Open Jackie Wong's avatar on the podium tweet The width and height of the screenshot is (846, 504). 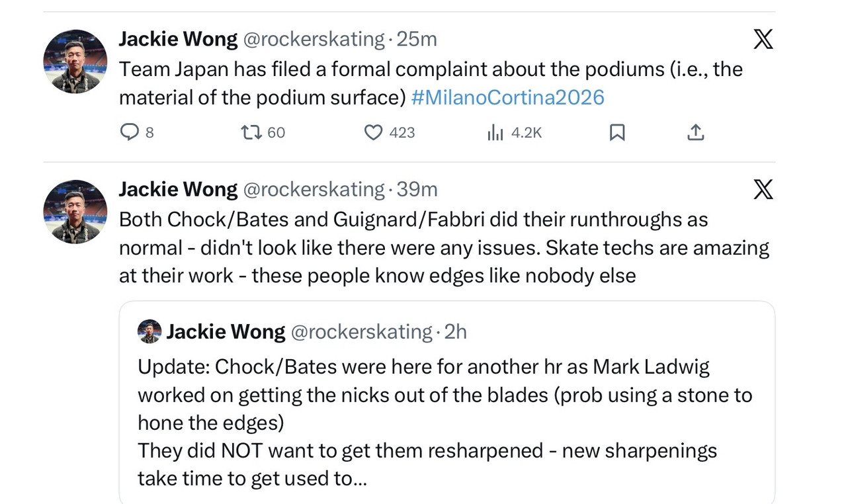(75, 62)
